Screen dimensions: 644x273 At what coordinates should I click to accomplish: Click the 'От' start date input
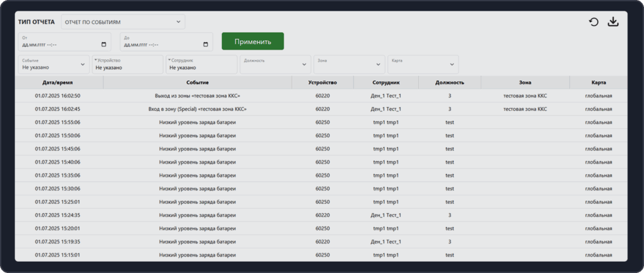(57, 45)
